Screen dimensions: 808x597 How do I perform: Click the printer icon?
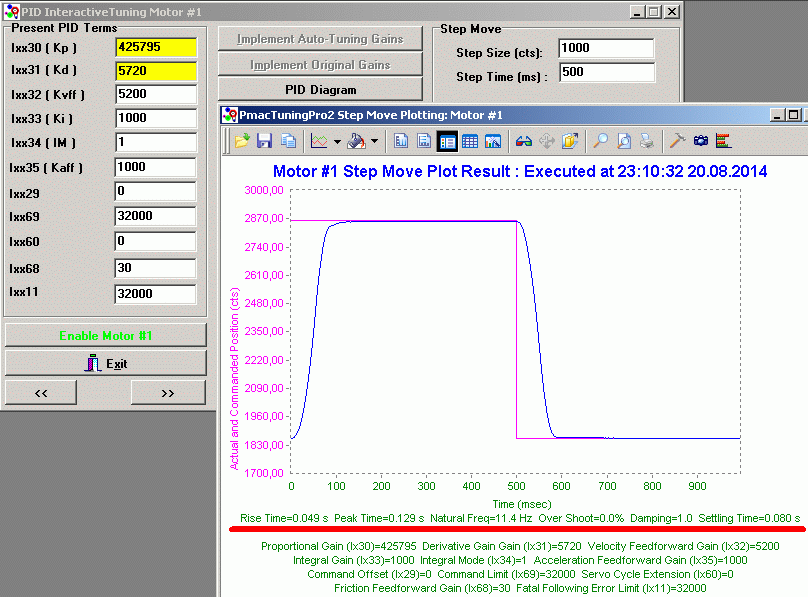(x=647, y=141)
